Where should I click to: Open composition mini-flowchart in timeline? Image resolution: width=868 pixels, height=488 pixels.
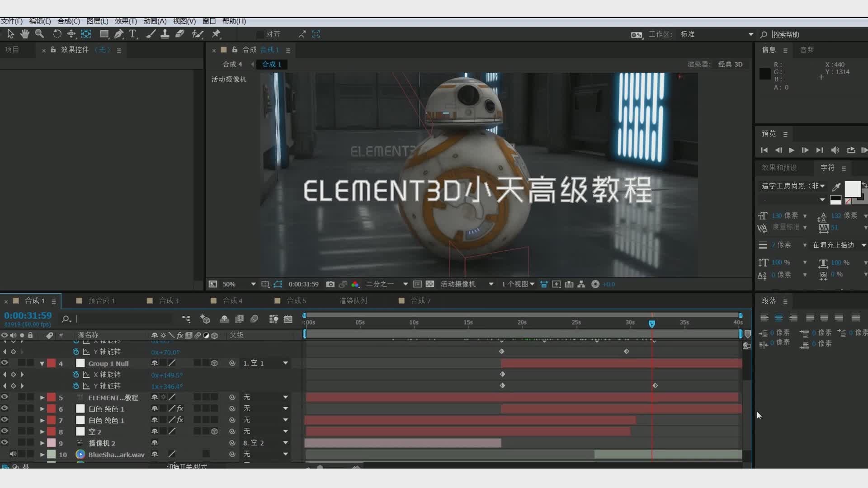click(186, 319)
